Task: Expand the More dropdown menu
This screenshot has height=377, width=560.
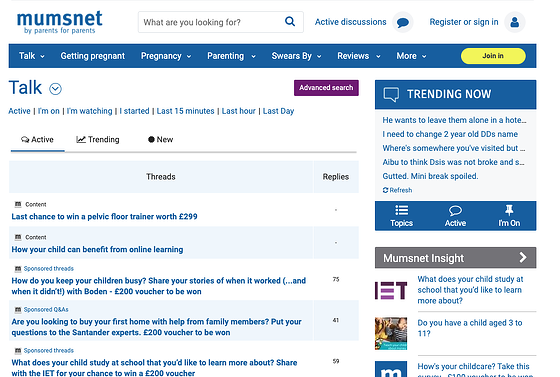Action: tap(411, 56)
